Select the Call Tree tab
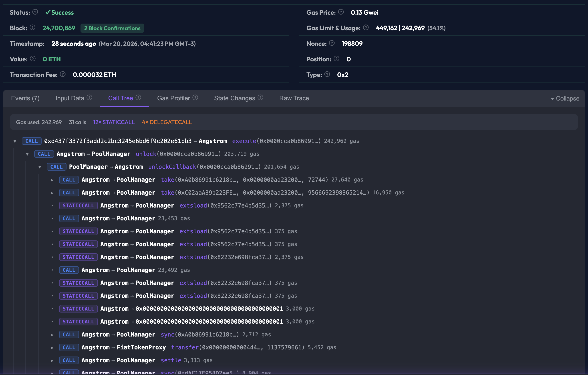Viewport: 588px width, 375px height. [x=121, y=98]
